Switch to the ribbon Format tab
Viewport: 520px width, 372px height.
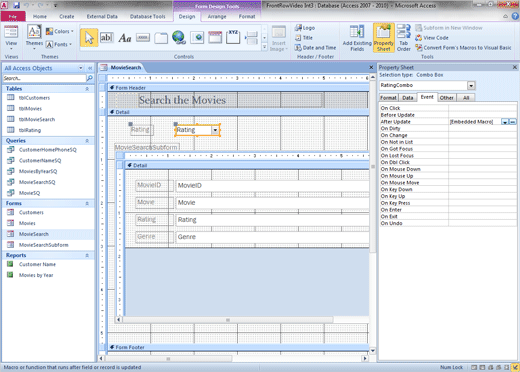pos(247,16)
